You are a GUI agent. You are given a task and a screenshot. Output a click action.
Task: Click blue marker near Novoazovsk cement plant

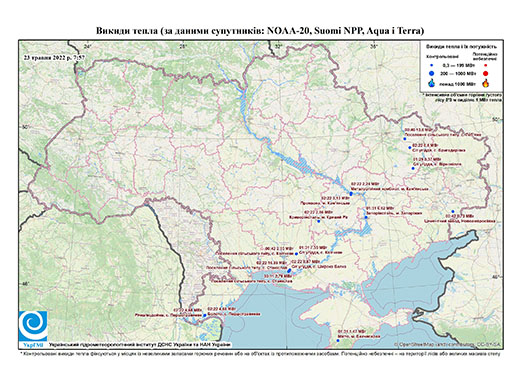453,211
